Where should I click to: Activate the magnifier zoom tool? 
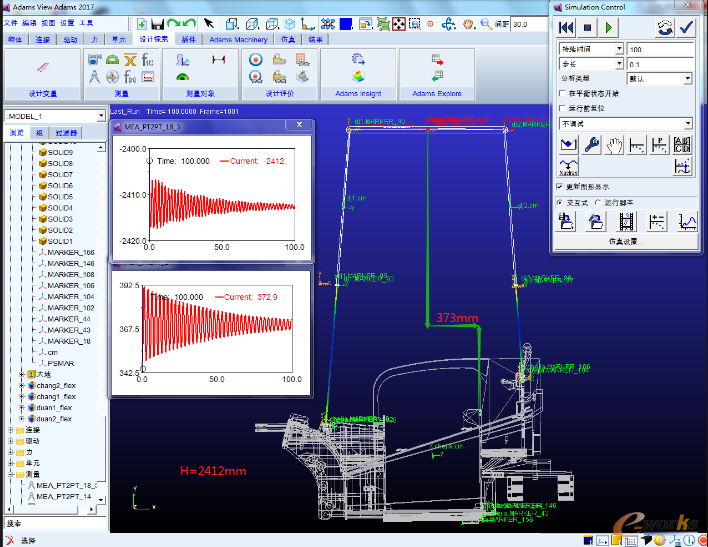pyautogui.click(x=486, y=24)
